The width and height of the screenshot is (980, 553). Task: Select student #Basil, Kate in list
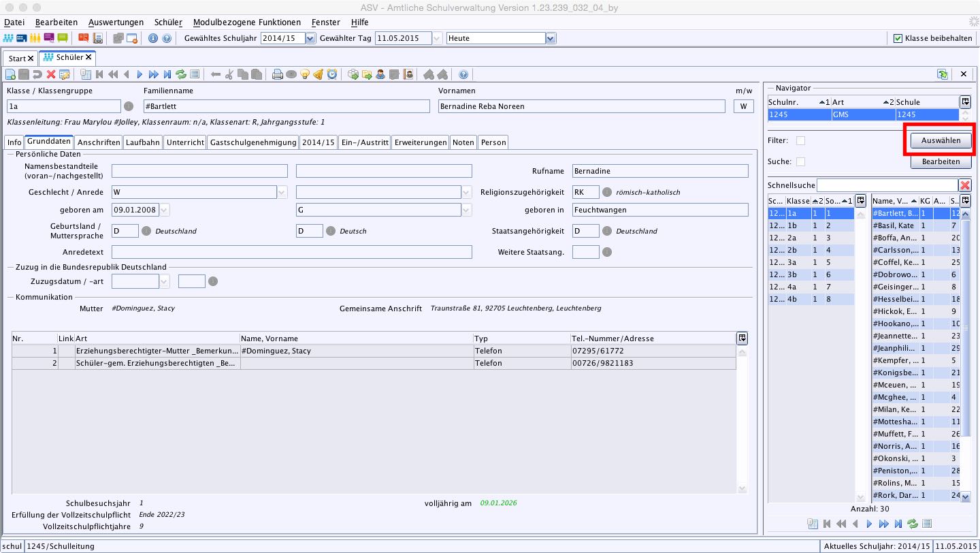[916, 225]
